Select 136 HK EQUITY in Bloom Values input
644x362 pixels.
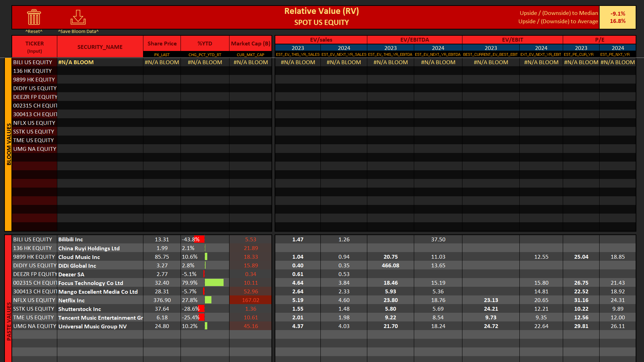click(x=34, y=71)
